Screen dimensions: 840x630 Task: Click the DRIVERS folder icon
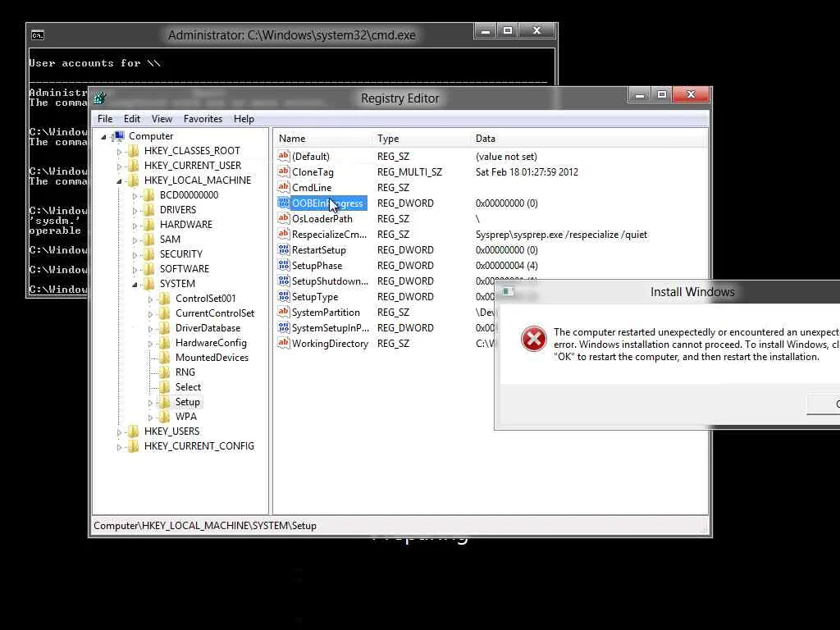(x=149, y=210)
